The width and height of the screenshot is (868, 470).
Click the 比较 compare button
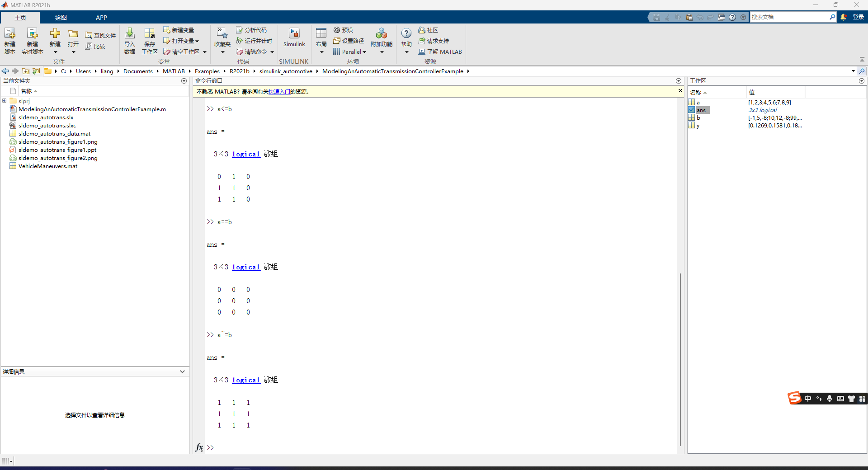tap(95, 46)
